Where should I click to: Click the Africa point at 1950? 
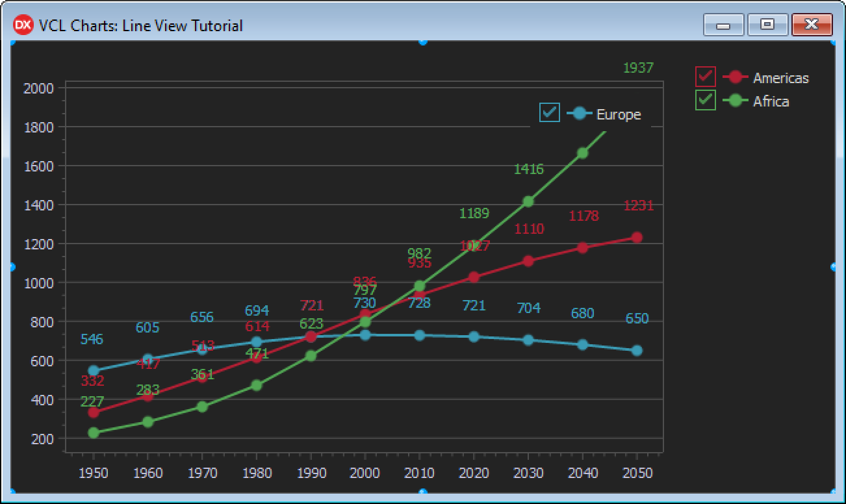(94, 433)
